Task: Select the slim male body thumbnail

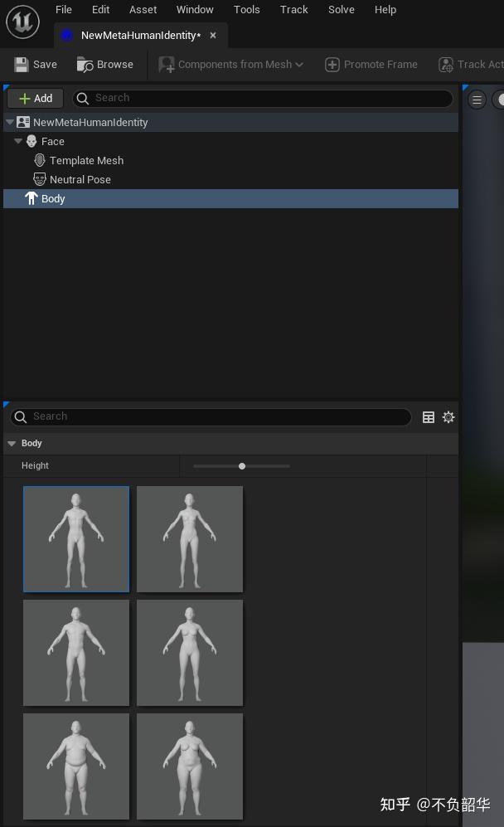Action: coord(76,539)
